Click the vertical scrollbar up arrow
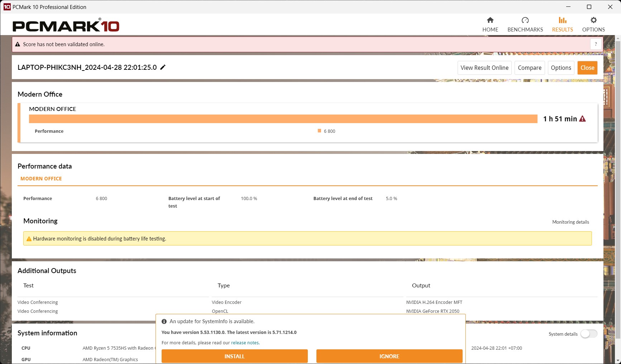The height and width of the screenshot is (364, 621). 618,38
